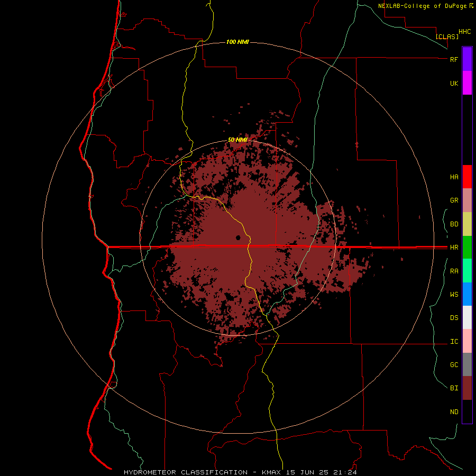Click the BD legend label
This screenshot has height=476, width=476.
tap(454, 224)
